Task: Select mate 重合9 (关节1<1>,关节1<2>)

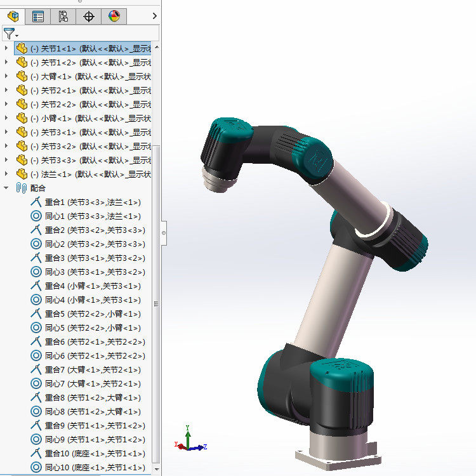Action: (88, 426)
